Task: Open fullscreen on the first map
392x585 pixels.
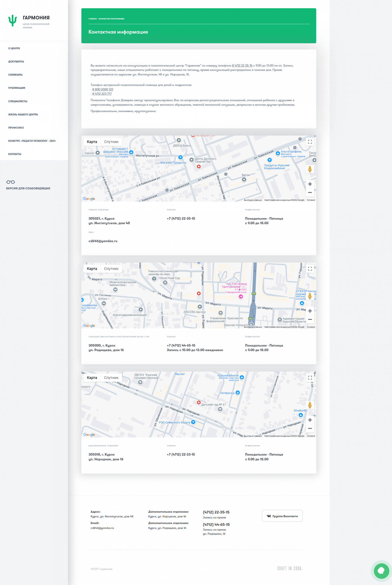Action: pos(310,142)
